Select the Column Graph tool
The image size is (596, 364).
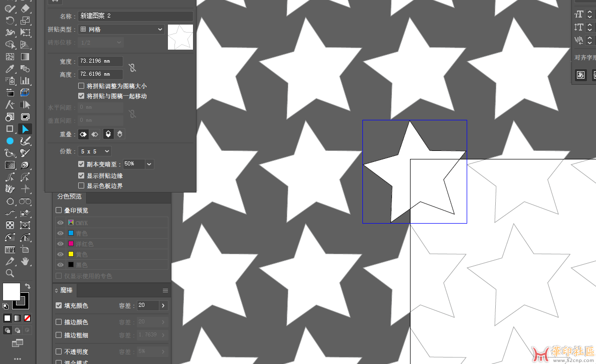point(25,81)
